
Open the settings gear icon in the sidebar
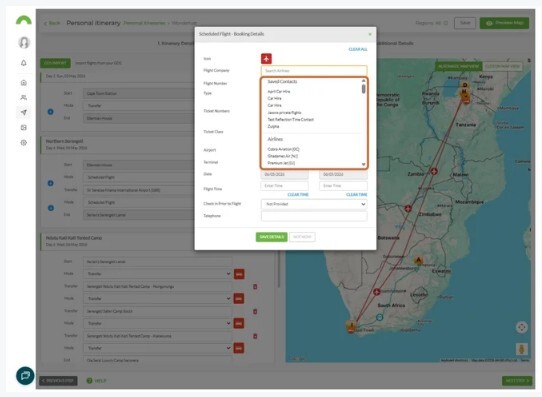24,142
